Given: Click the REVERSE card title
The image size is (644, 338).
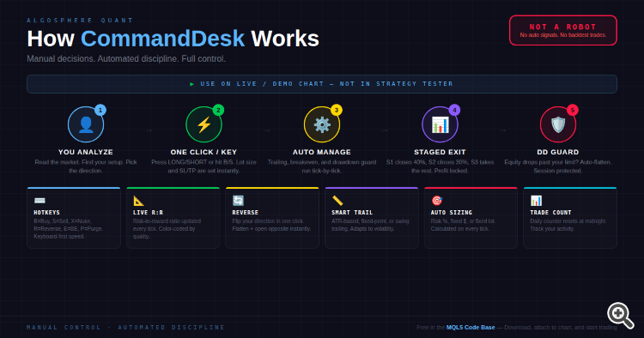Looking at the screenshot, I should pyautogui.click(x=246, y=213).
